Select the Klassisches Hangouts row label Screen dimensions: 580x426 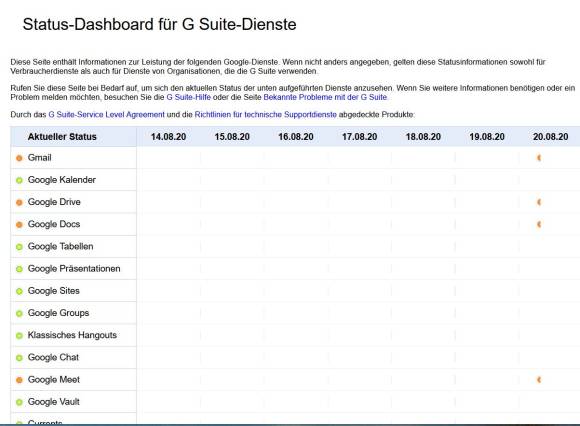(x=72, y=335)
